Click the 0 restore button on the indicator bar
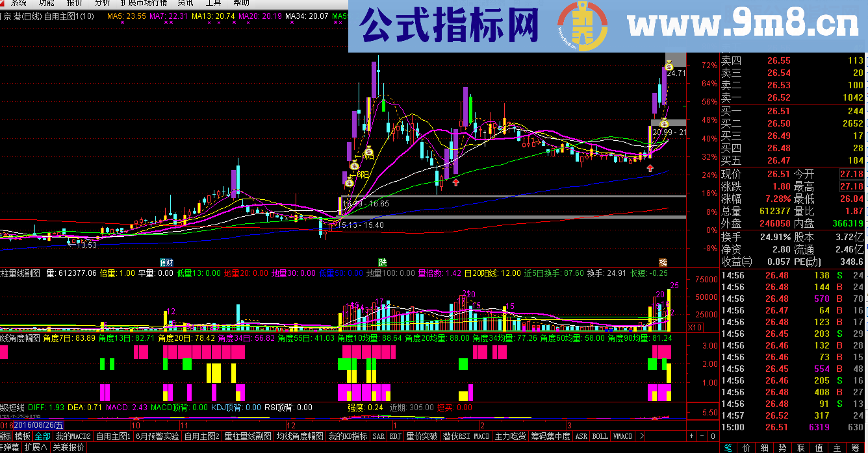Viewport: 868px width, 453px height. pos(712,437)
